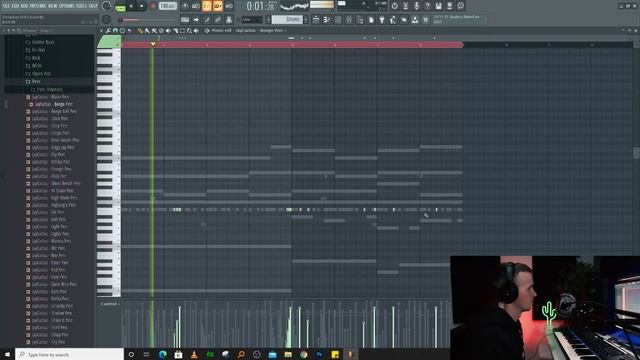640x360 pixels.
Task: Toggle typing keyboard to piano
Action: (185, 20)
